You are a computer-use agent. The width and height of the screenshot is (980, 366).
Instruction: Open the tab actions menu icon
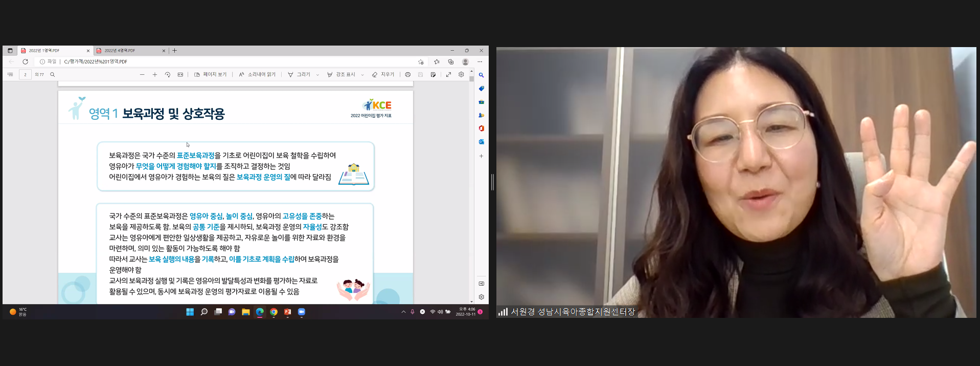pyautogui.click(x=10, y=51)
